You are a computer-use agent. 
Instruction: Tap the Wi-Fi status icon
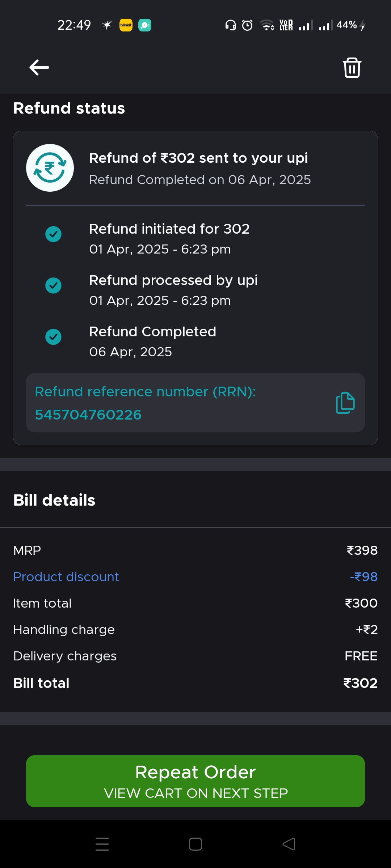tap(267, 25)
